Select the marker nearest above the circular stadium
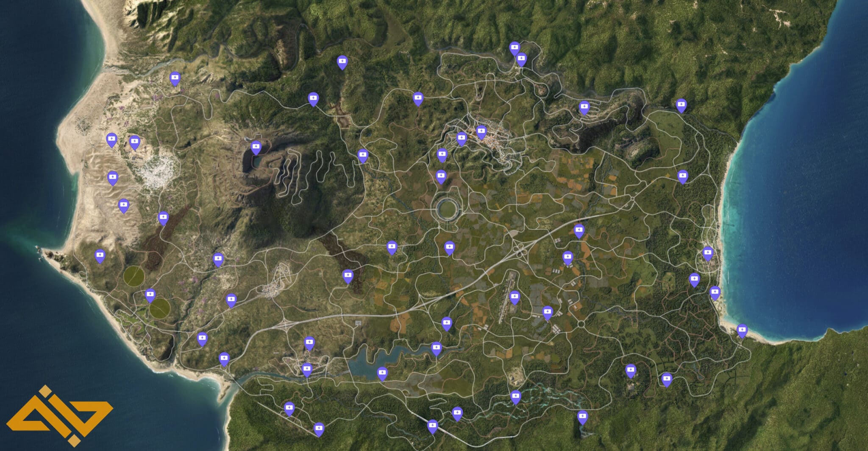The width and height of the screenshot is (868, 451). 441,177
